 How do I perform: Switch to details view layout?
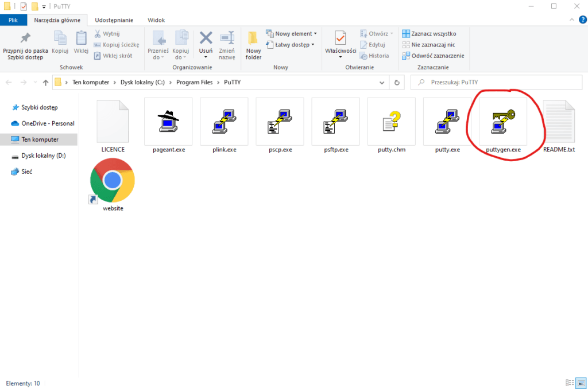coord(570,383)
